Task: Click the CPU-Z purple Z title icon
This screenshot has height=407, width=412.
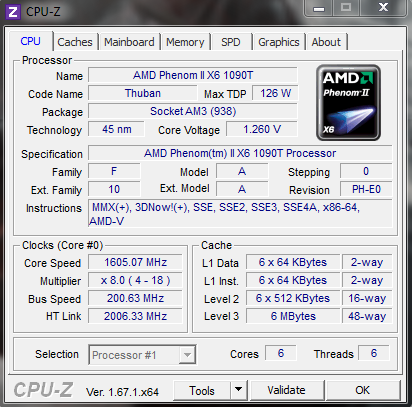Action: (x=13, y=12)
